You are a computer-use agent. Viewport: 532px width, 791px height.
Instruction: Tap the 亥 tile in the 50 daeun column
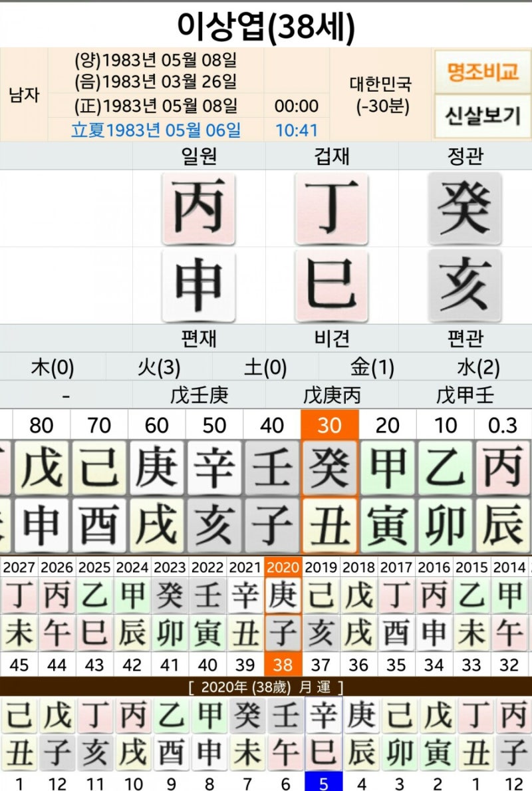pos(214,525)
